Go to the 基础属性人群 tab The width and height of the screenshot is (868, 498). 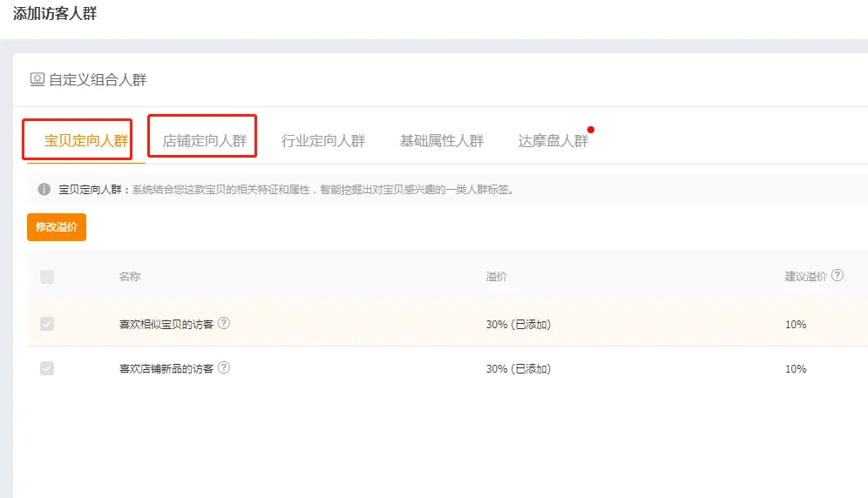coord(442,141)
